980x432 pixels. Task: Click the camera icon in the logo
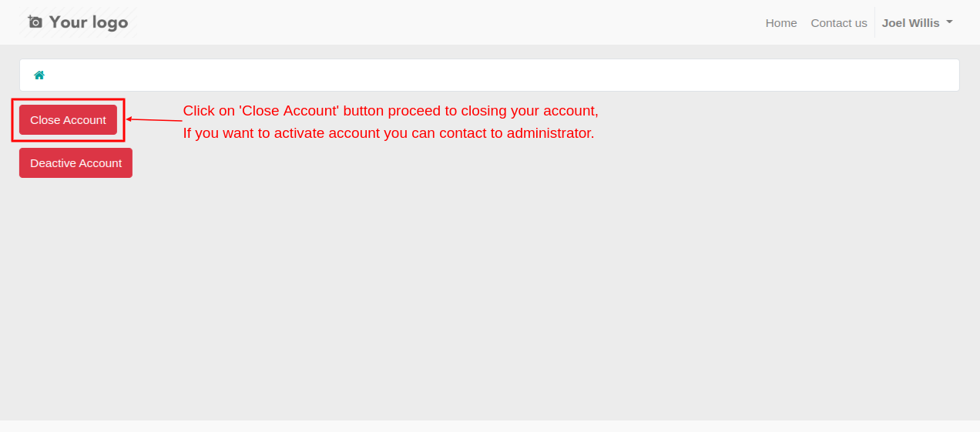pyautogui.click(x=35, y=22)
